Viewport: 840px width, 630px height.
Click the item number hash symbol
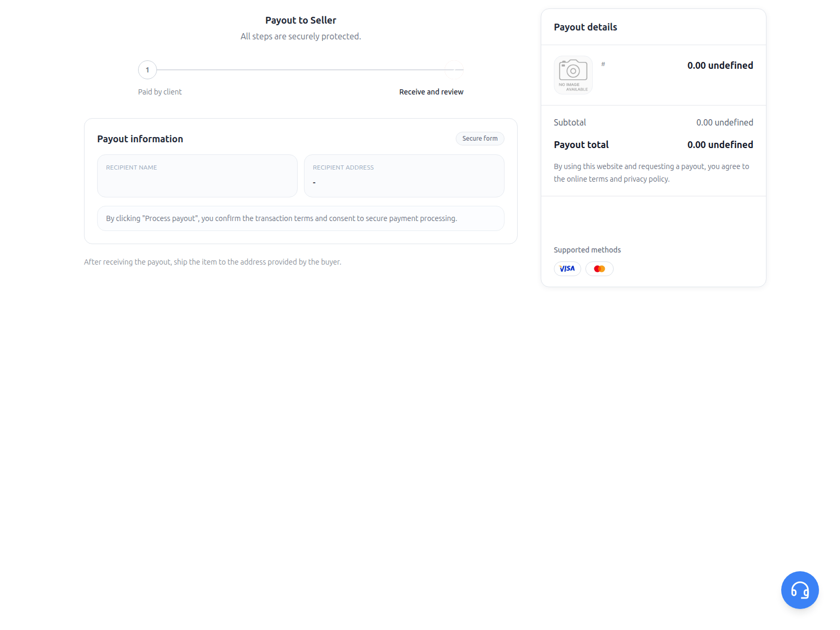coord(603,64)
